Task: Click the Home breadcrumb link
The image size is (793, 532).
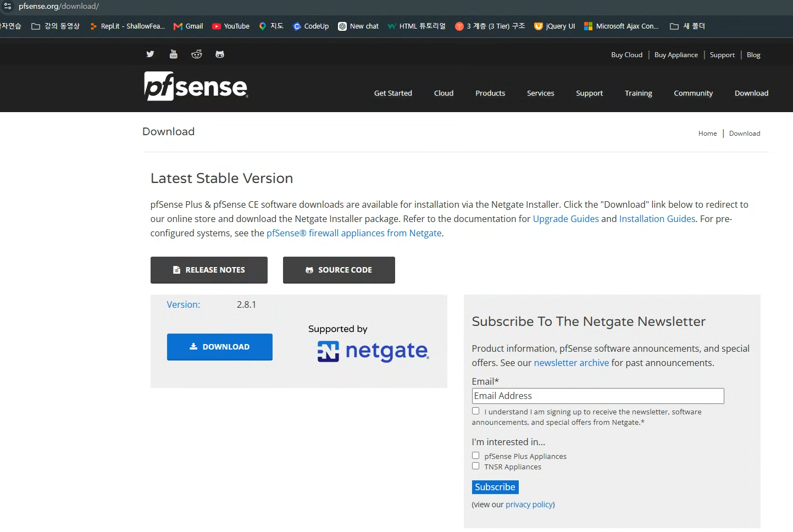Action: 707,134
